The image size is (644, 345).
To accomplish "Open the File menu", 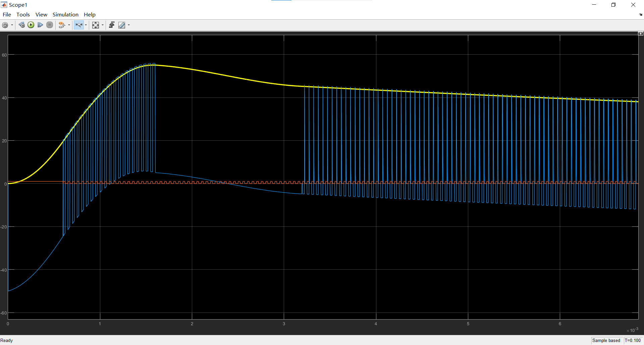I will [7, 14].
